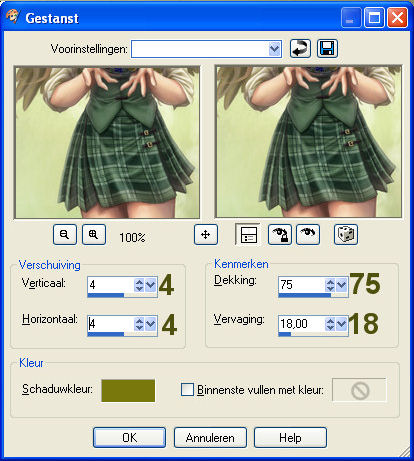The width and height of the screenshot is (414, 461).
Task: Click the blue bar under Verticaal field
Action: click(x=106, y=295)
